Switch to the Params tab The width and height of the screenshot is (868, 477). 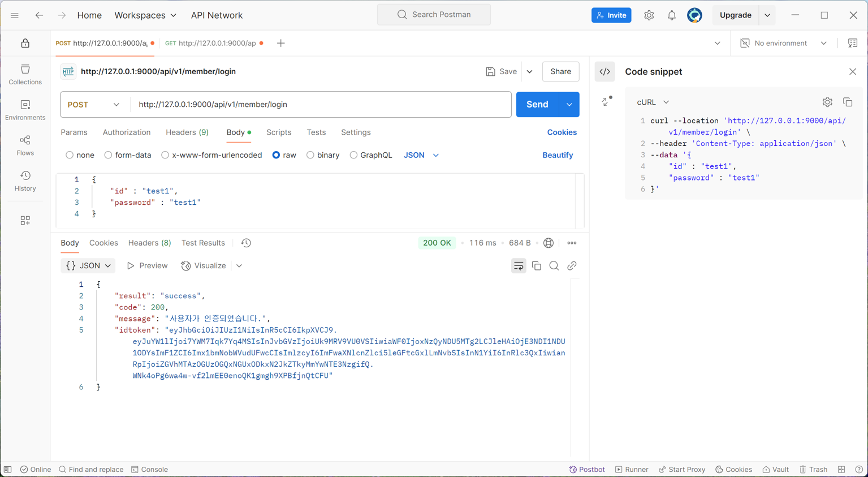pyautogui.click(x=74, y=132)
